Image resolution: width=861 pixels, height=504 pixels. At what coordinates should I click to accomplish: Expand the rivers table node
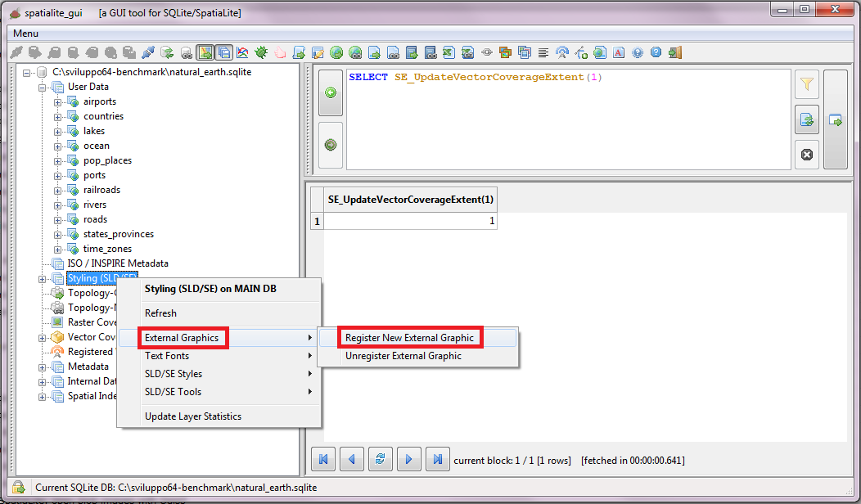pyautogui.click(x=57, y=205)
